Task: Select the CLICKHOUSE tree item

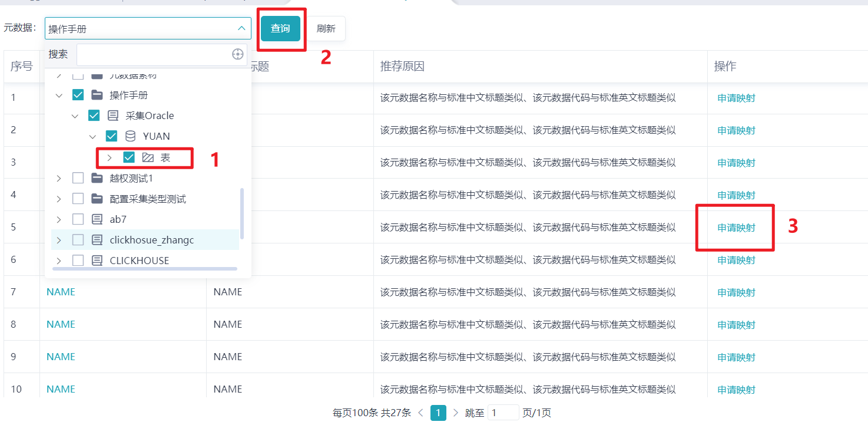Action: pyautogui.click(x=139, y=261)
